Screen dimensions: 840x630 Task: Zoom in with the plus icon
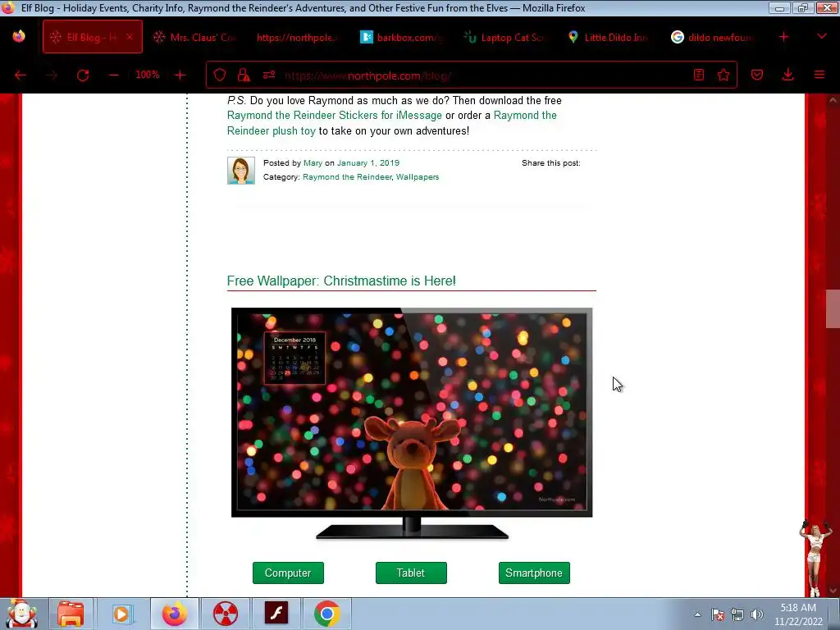180,75
